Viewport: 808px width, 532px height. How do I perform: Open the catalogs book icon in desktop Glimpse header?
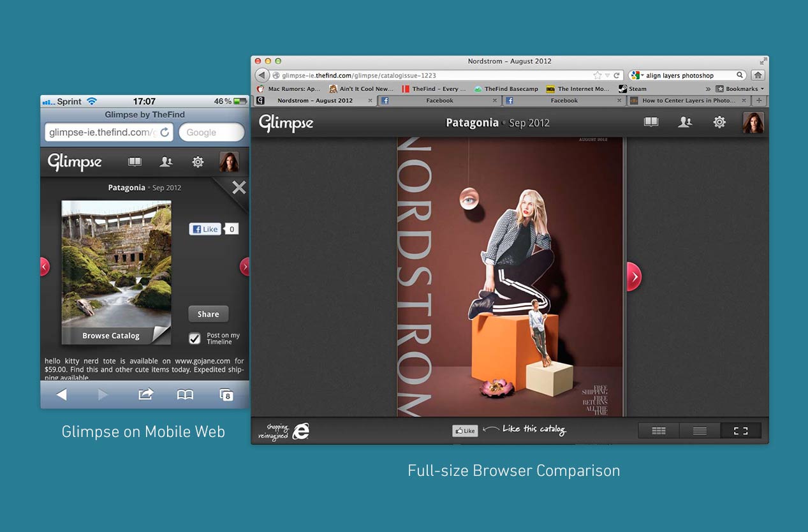pyautogui.click(x=650, y=122)
